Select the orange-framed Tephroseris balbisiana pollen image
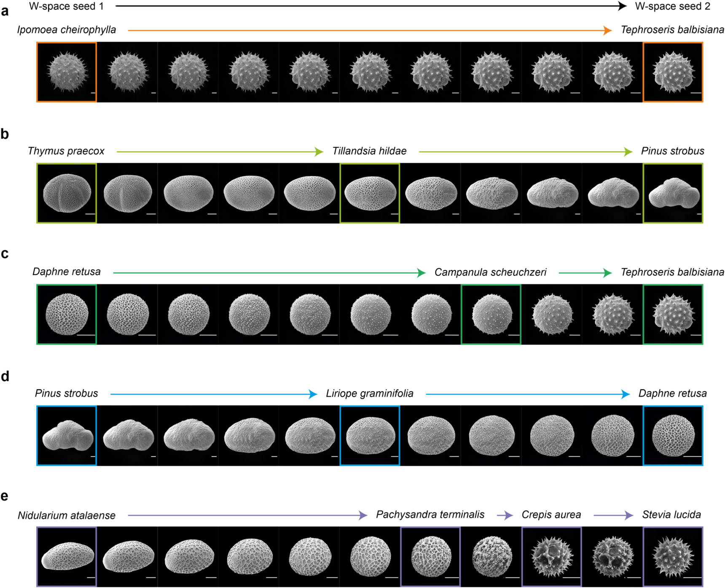This screenshot has width=725, height=588. (x=673, y=72)
